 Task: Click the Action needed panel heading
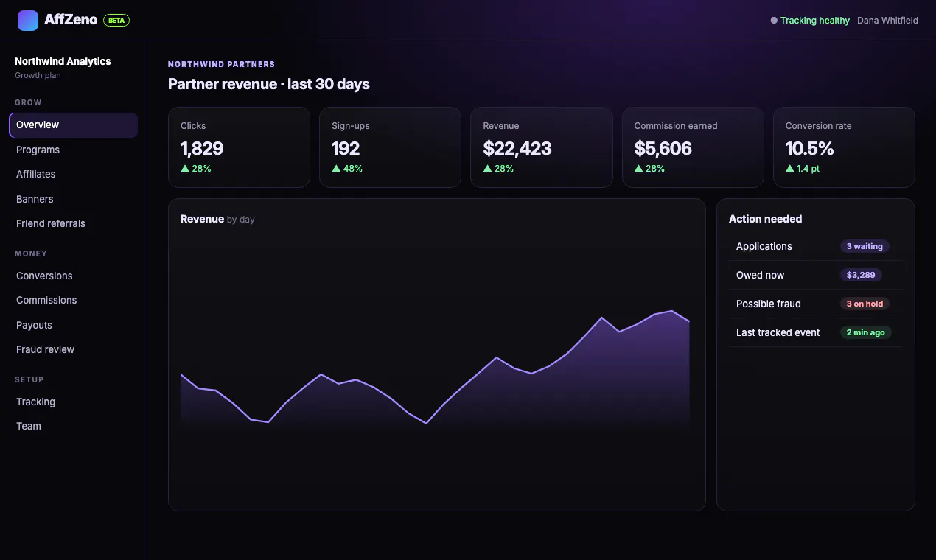[x=765, y=219]
